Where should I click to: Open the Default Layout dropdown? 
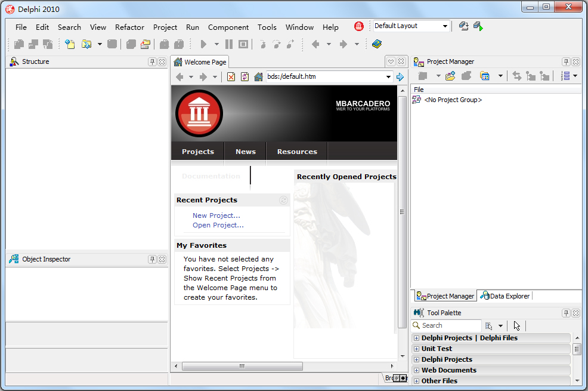[445, 26]
